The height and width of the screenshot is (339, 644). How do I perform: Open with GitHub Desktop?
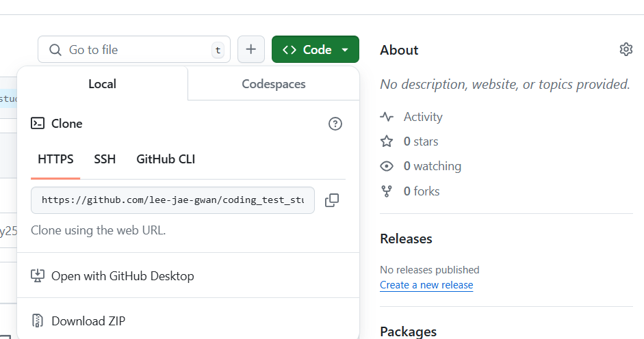(123, 276)
